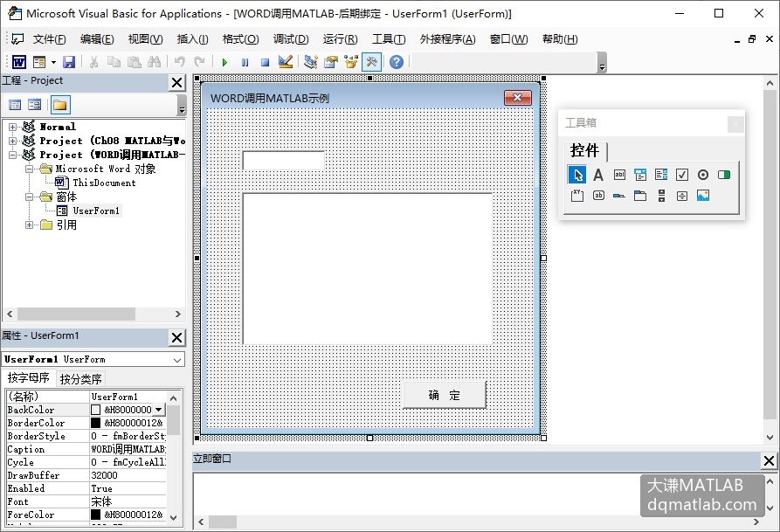Click View Code in the Project panel
The image size is (780, 532).
pos(16,105)
